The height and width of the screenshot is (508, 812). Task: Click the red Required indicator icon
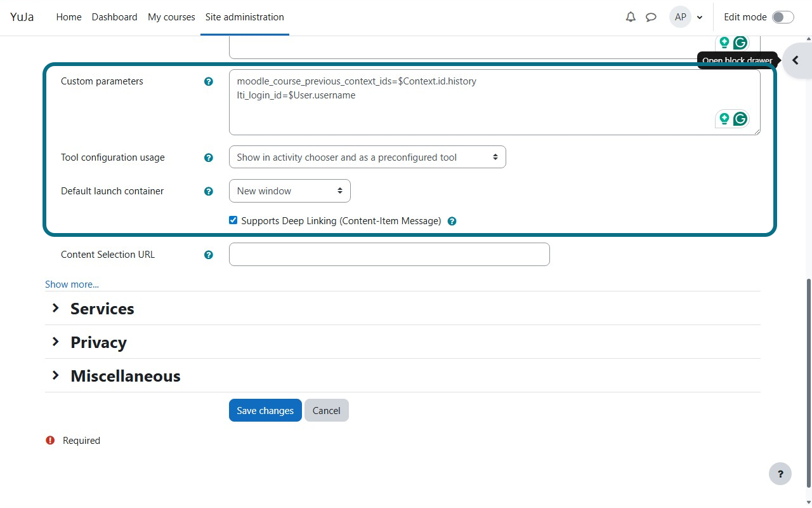[50, 440]
